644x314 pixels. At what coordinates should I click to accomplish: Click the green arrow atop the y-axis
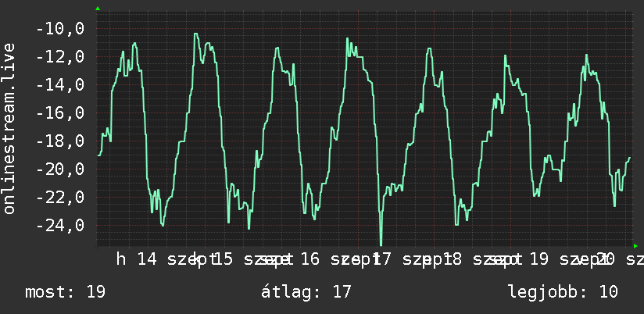tap(98, 9)
